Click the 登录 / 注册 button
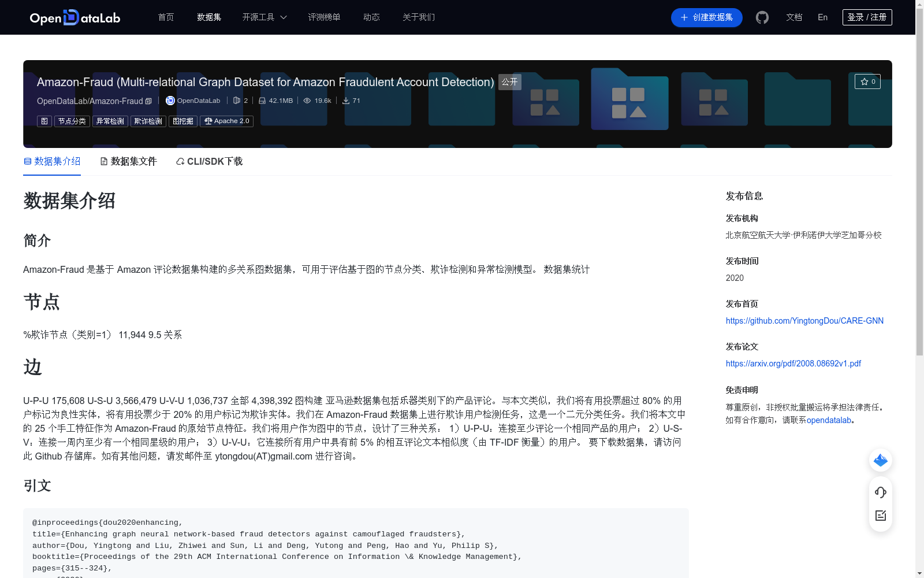The width and height of the screenshot is (924, 578). (867, 17)
